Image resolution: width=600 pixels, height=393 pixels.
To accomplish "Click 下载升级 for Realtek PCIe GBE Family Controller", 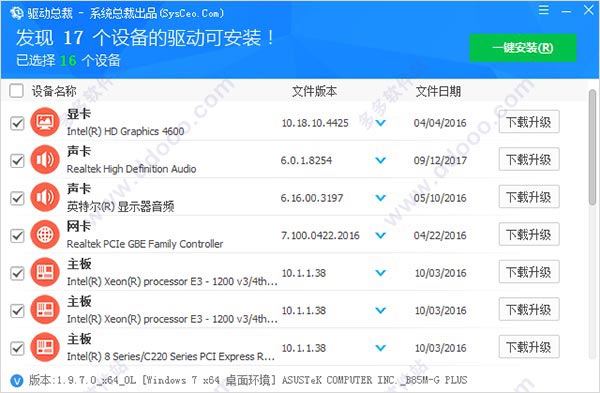I will pyautogui.click(x=529, y=234).
